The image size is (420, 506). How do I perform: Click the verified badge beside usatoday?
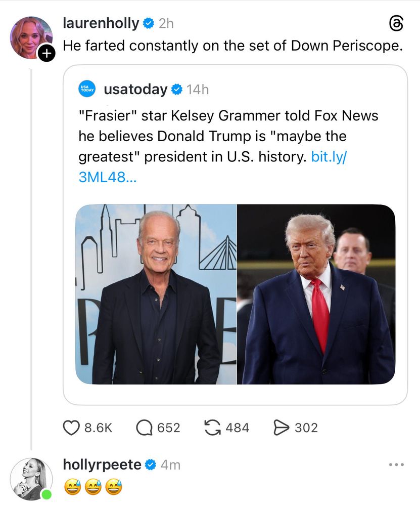176,89
